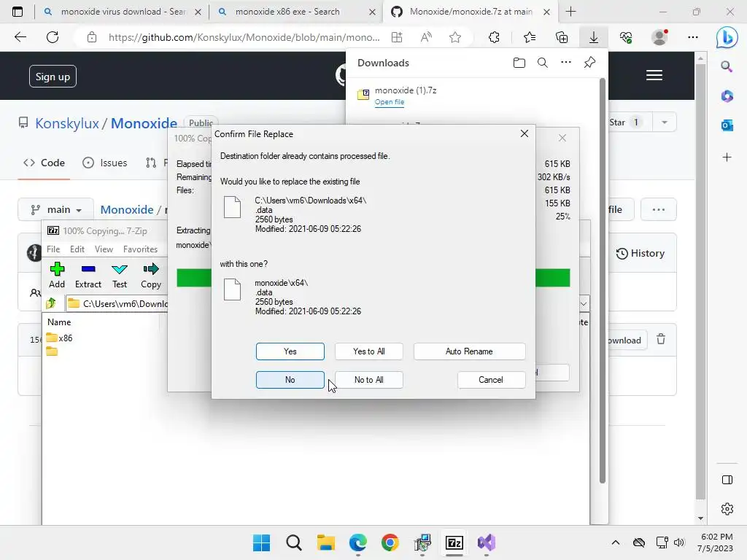Open the downloads folder icon
Image resolution: width=747 pixels, height=560 pixels.
tap(519, 63)
